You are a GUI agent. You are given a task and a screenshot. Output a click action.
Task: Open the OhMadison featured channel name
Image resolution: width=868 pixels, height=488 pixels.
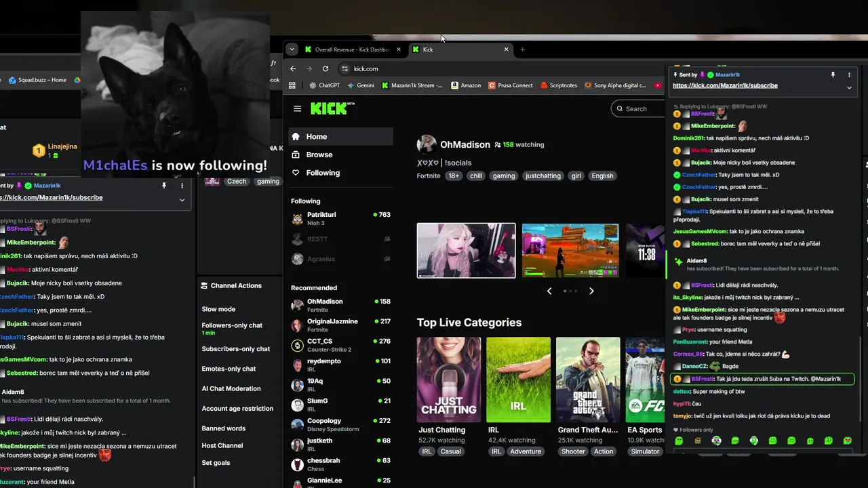[x=465, y=144]
